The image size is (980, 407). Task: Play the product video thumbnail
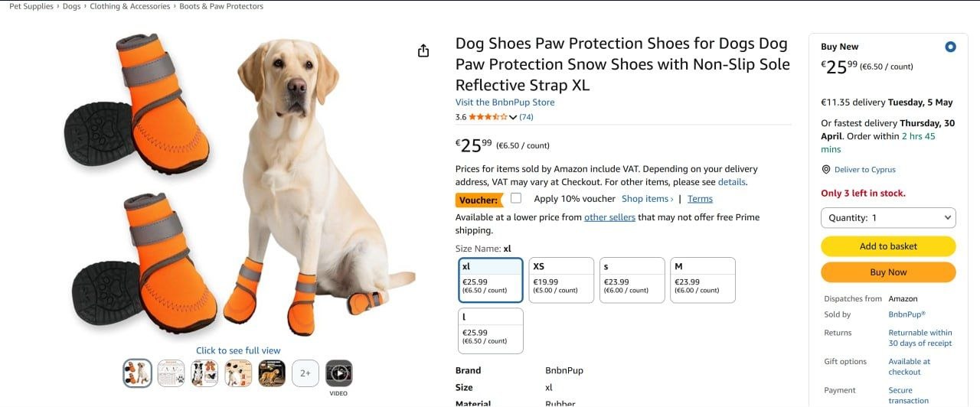(338, 373)
